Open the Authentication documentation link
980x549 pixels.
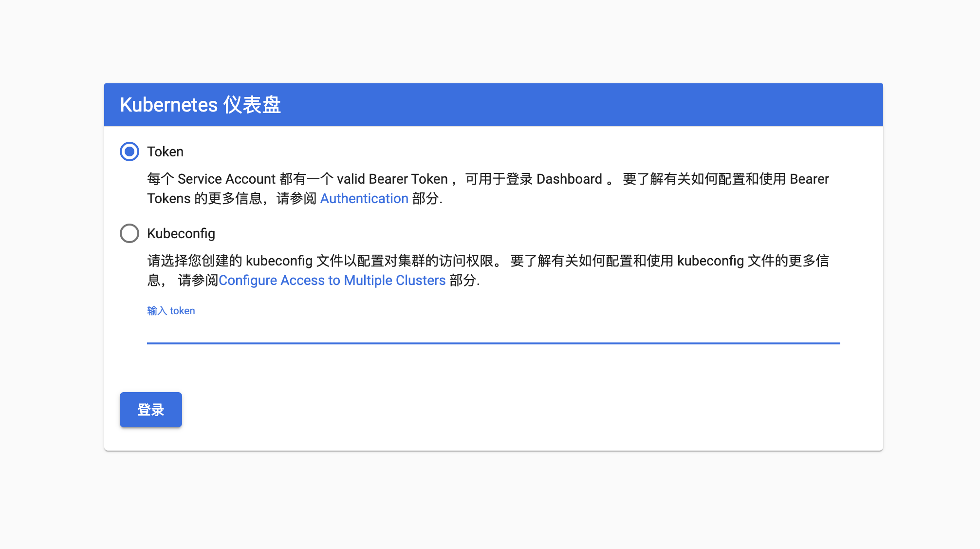click(x=364, y=198)
